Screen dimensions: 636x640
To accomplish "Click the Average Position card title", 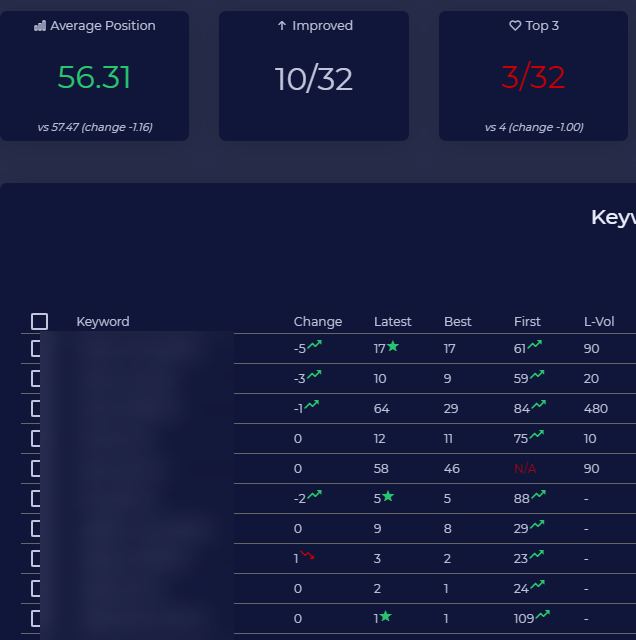I will click(102, 26).
